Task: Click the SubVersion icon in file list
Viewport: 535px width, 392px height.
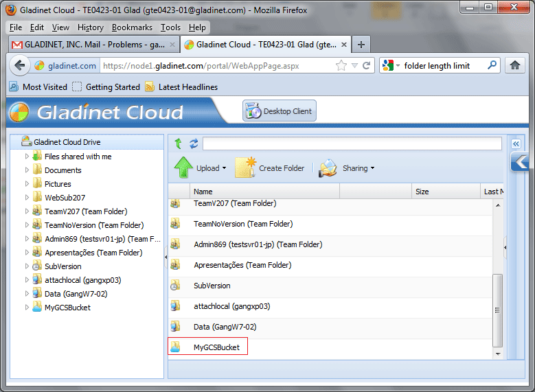Action: pyautogui.click(x=175, y=285)
